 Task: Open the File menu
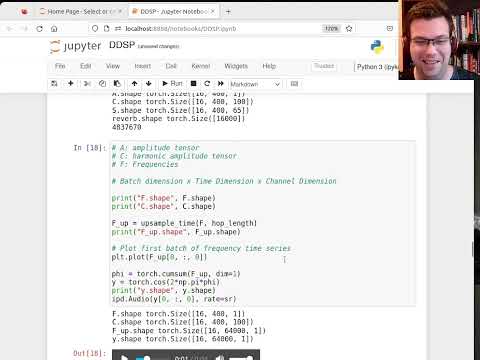click(60, 66)
